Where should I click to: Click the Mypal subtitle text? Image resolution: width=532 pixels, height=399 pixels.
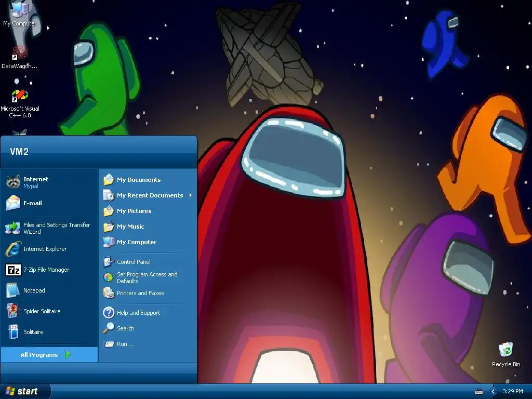click(x=31, y=187)
